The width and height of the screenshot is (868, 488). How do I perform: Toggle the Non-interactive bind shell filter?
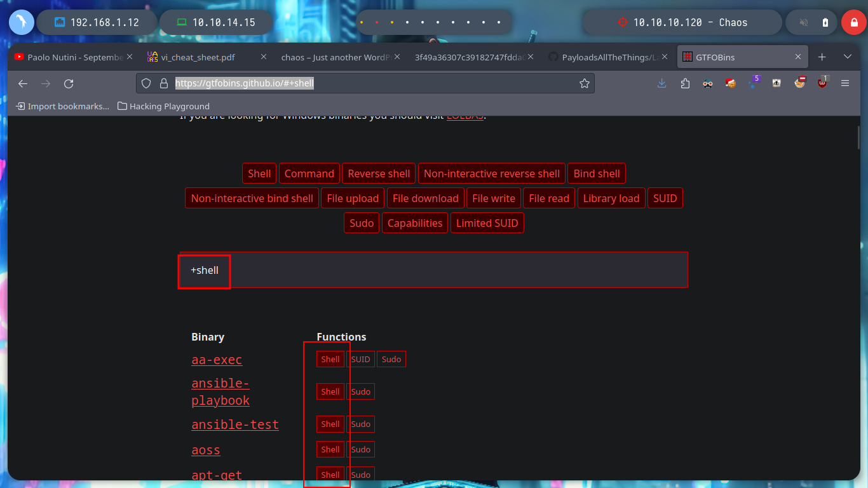tap(252, 198)
